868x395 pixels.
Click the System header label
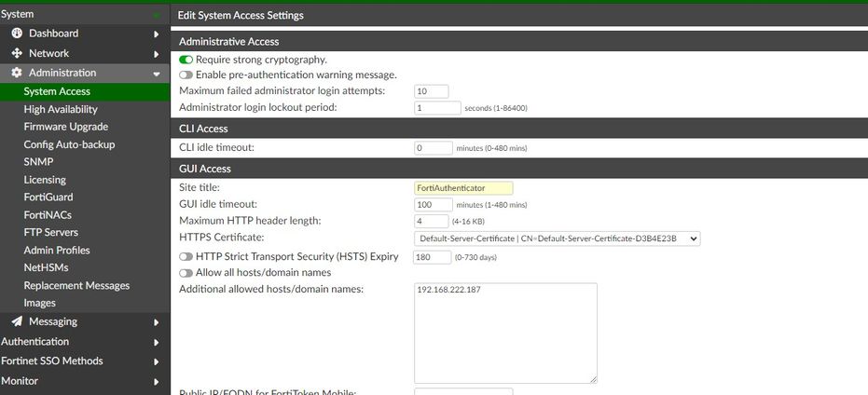[x=17, y=14]
